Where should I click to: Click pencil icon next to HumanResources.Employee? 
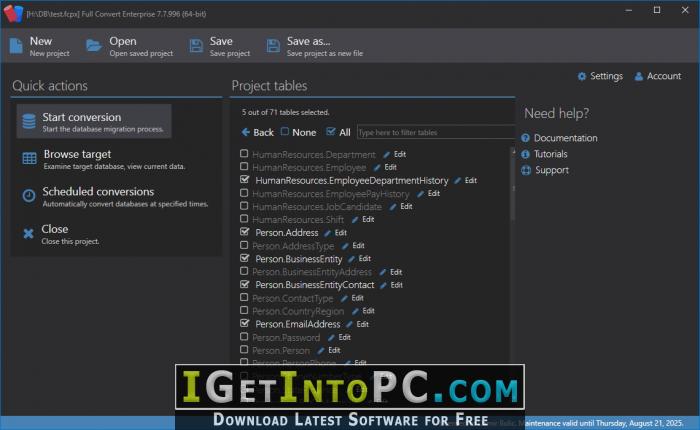pos(377,167)
